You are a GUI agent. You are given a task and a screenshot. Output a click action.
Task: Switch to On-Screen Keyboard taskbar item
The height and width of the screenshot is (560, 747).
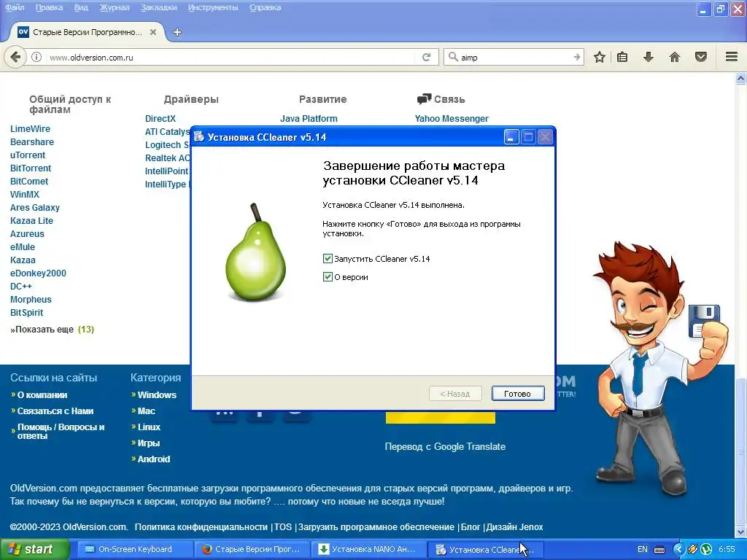click(134, 549)
